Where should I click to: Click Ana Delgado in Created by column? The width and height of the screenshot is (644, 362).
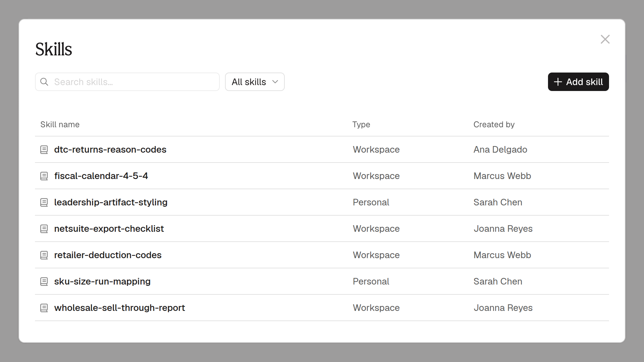click(x=500, y=149)
